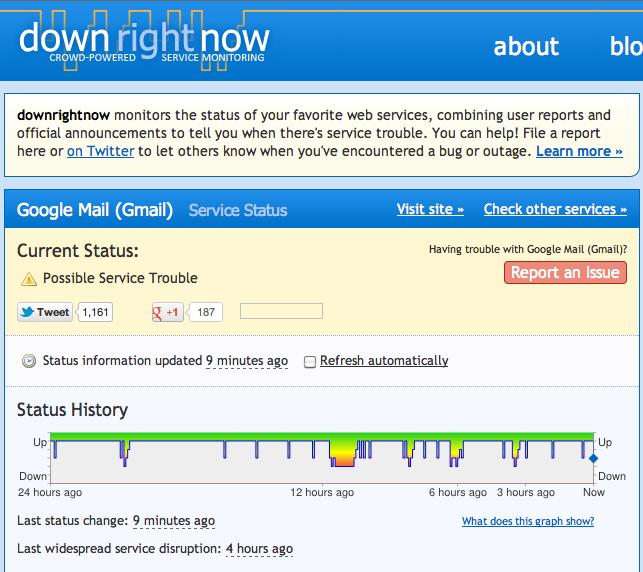Click "Visit site »" for Gmail
This screenshot has width=643, height=572.
[430, 209]
